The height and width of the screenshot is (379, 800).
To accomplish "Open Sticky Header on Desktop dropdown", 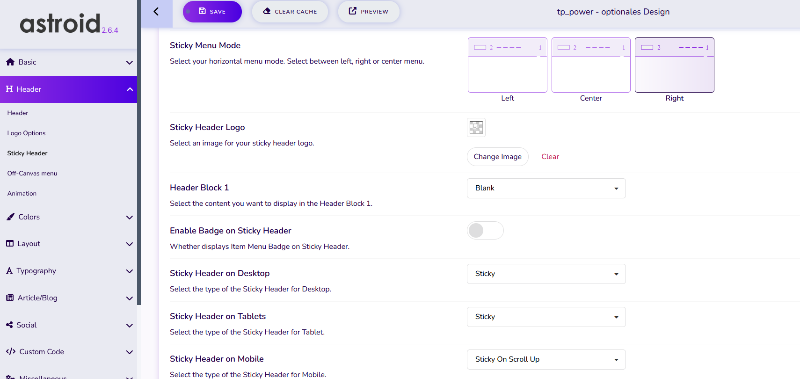I will tap(546, 274).
